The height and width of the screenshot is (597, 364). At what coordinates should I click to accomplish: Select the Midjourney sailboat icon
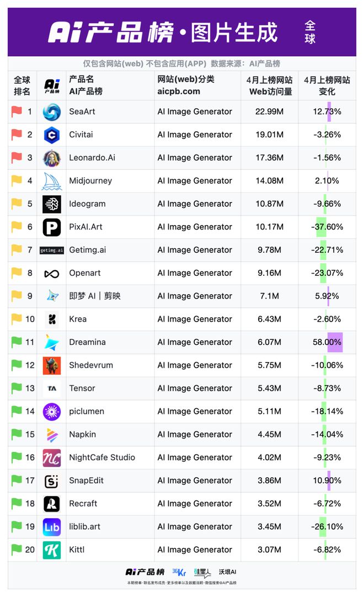(x=52, y=181)
